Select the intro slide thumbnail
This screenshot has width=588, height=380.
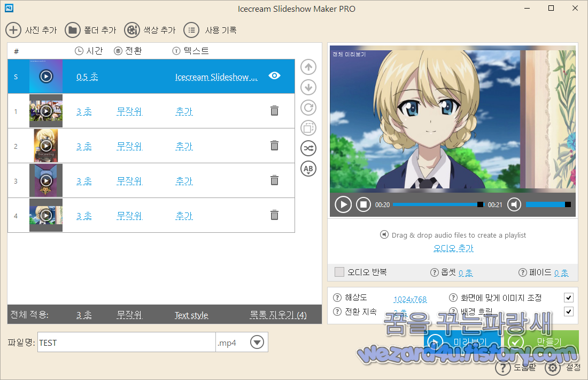[46, 76]
